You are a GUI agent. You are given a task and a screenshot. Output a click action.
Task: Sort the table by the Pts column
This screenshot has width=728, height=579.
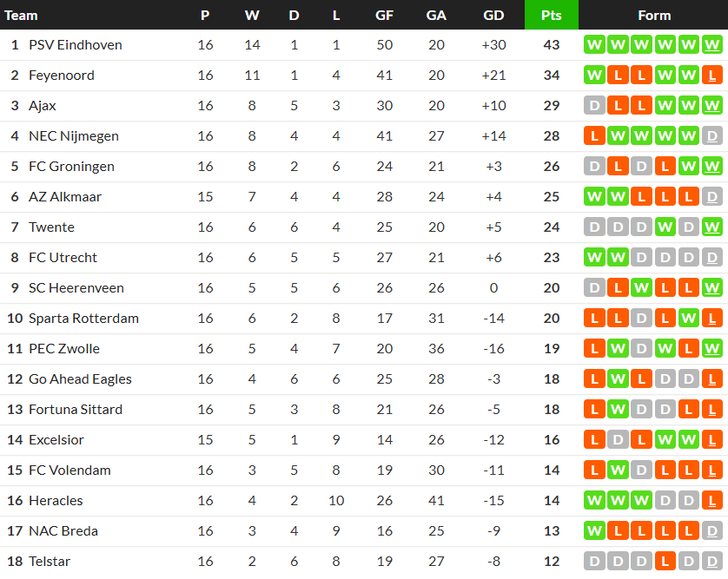coord(551,15)
